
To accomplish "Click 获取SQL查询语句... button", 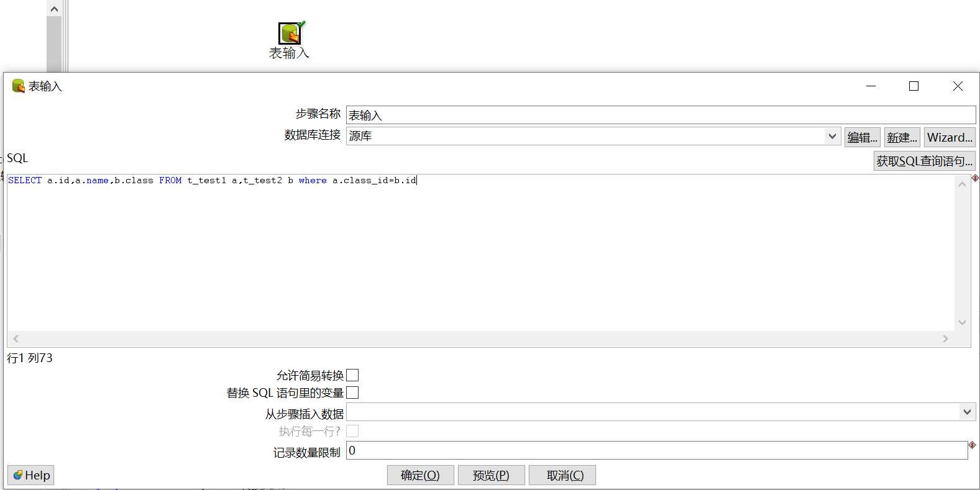I will (925, 161).
